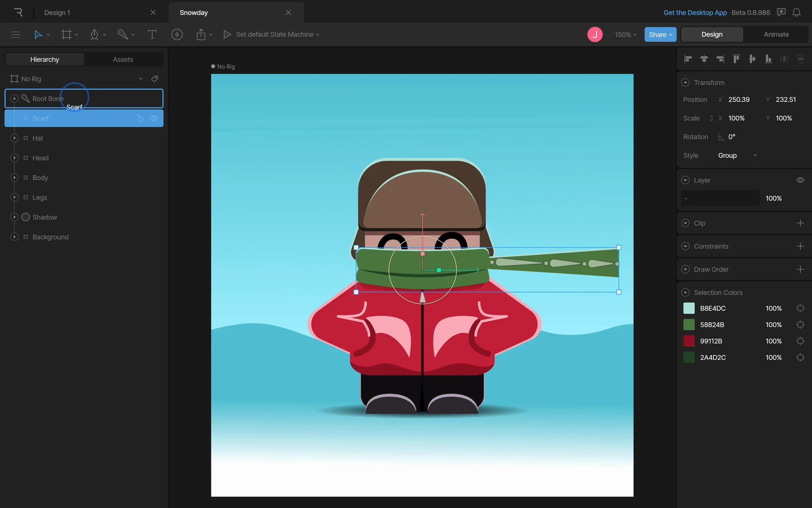Toggle the Scarf layer lock icon

140,119
